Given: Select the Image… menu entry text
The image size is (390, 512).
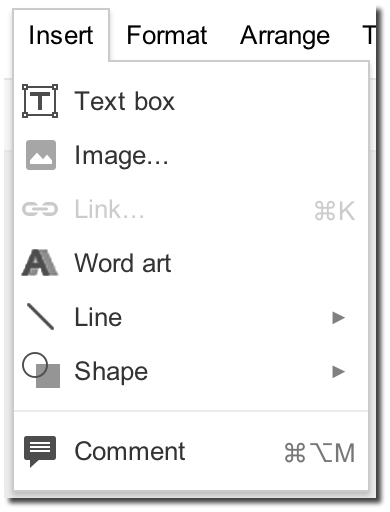Looking at the screenshot, I should [121, 156].
